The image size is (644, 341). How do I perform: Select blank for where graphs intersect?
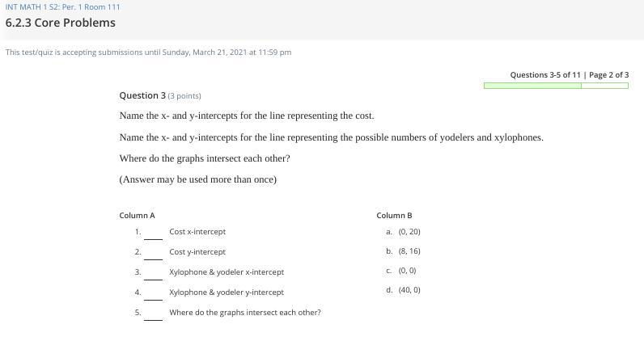[x=153, y=313]
